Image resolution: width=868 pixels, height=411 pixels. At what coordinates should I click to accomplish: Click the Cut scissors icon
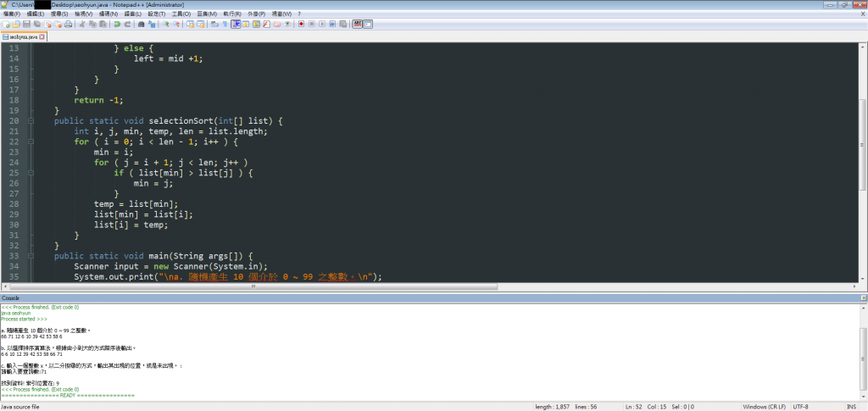tap(82, 25)
